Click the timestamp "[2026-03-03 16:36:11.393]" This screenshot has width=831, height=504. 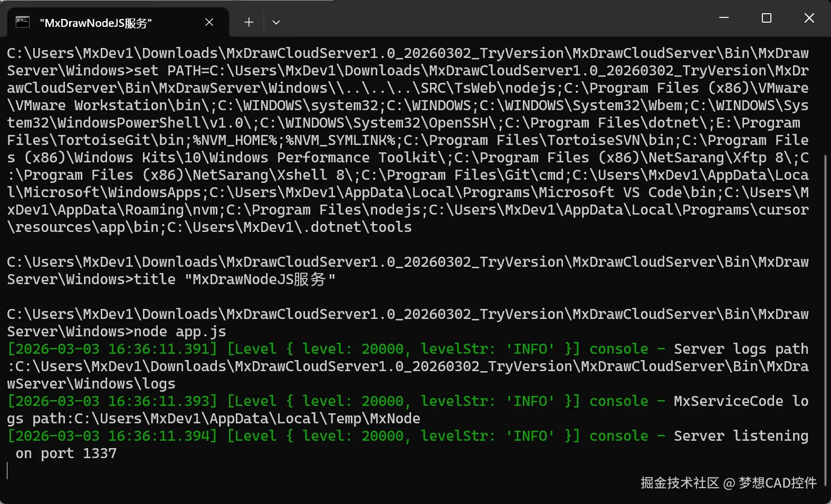coord(112,401)
